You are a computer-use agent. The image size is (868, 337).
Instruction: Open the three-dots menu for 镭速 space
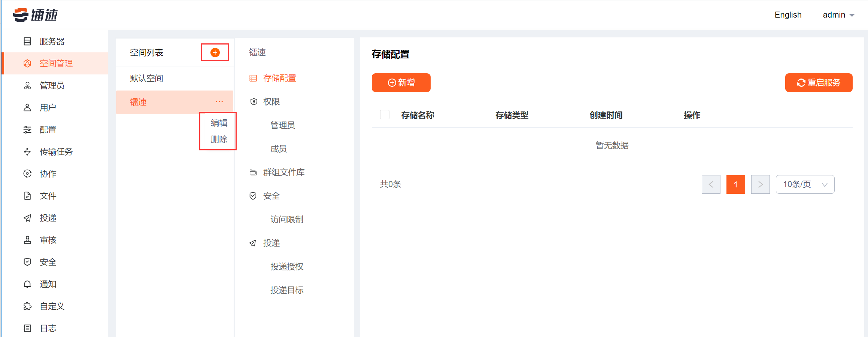click(x=219, y=102)
